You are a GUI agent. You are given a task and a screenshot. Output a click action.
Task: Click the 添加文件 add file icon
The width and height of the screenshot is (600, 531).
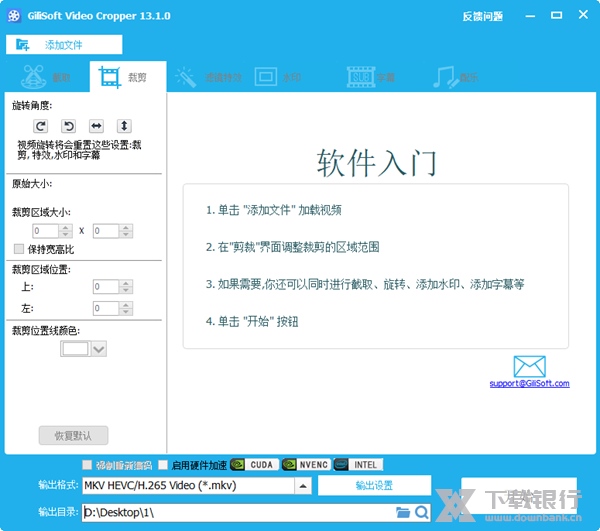[x=23, y=45]
